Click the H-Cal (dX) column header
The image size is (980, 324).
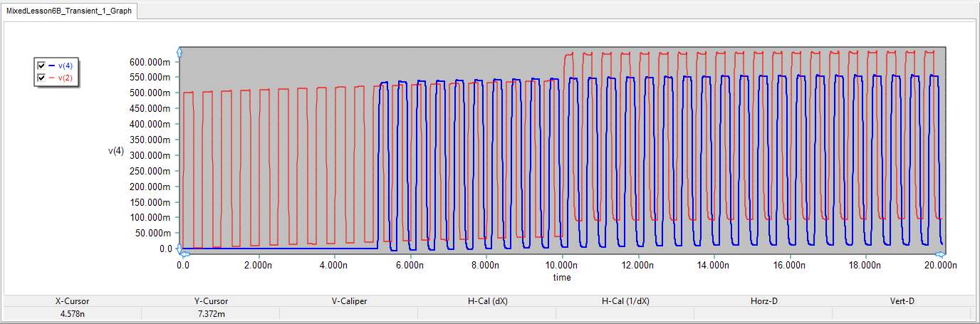487,301
